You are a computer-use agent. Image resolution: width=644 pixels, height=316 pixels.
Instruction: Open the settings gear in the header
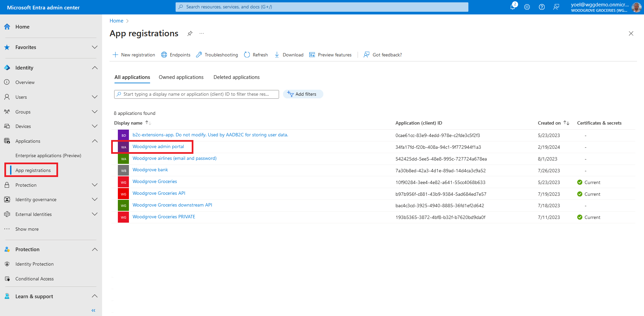coord(527,7)
